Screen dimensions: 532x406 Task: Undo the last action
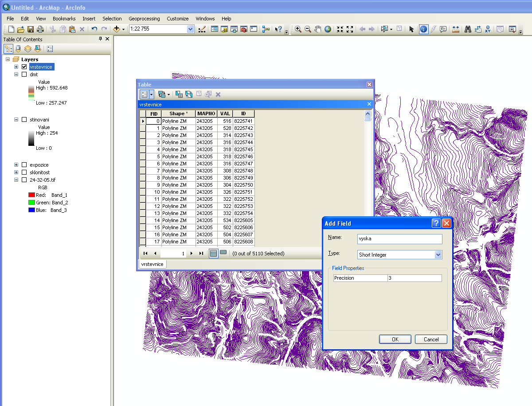94,29
